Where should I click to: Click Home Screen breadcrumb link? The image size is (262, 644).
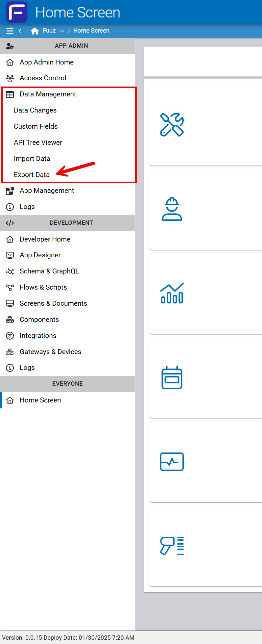[91, 31]
